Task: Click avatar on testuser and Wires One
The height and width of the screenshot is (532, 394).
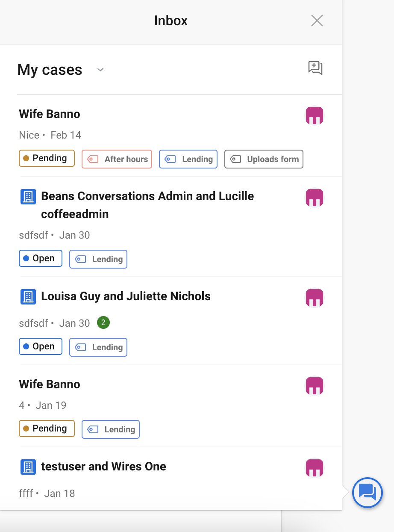Action: [315, 468]
